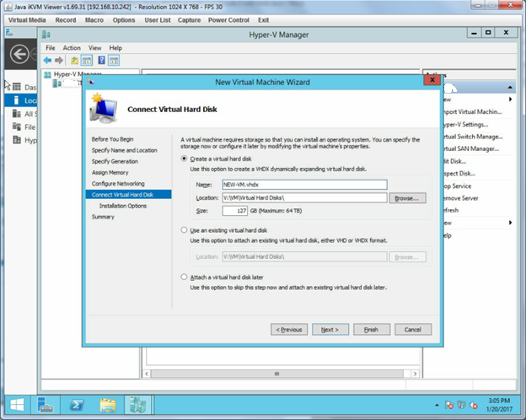Open the View menu in Hyper-V Manager

95,48
